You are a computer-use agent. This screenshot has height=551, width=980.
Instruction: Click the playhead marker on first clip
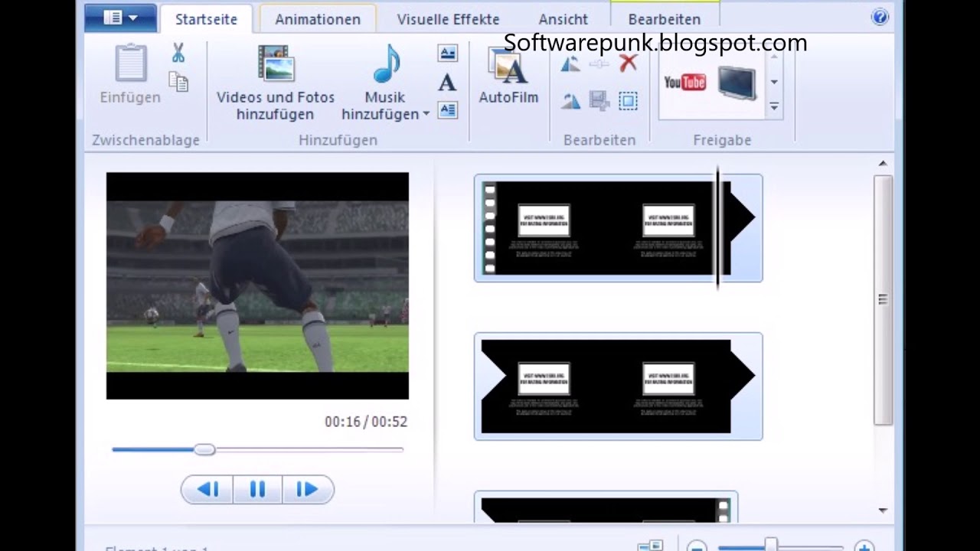click(718, 228)
